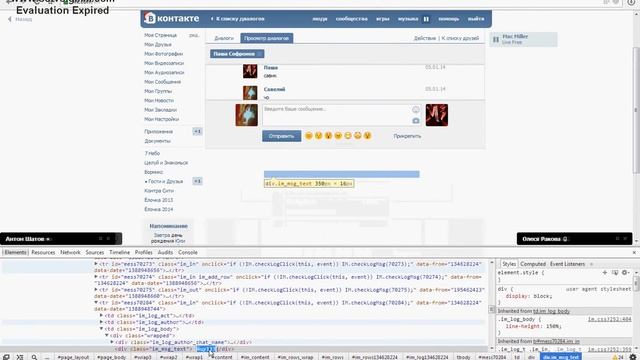
Task: Open the Styles pane gear menu
Action: pos(625,272)
